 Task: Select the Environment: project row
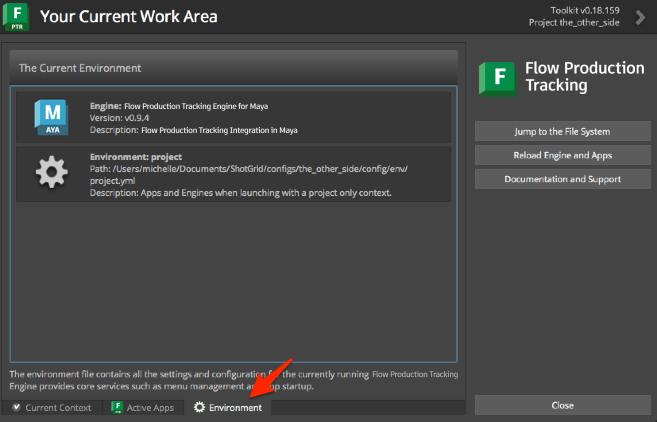click(x=233, y=174)
